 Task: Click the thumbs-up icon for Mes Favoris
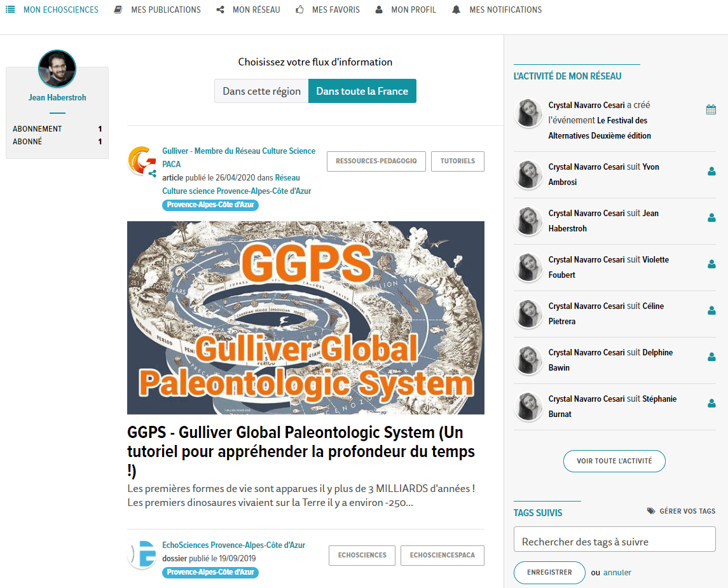point(300,10)
